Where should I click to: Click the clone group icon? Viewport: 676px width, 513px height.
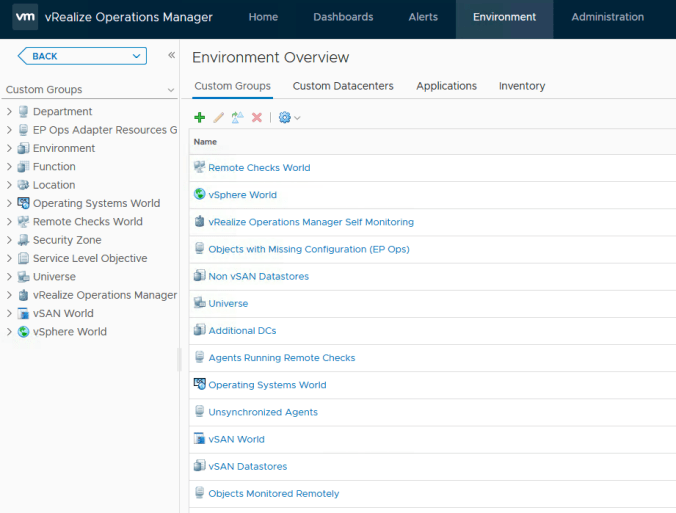(x=237, y=117)
